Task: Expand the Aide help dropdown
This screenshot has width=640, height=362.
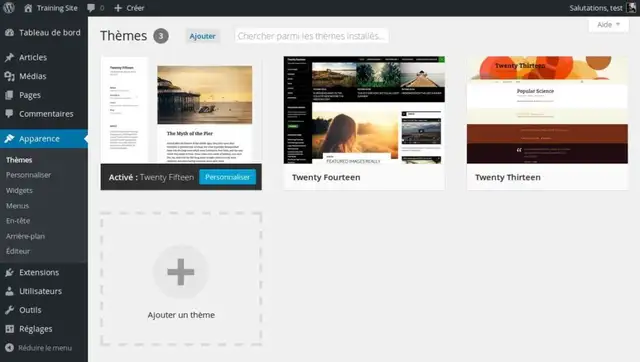Action: click(x=608, y=24)
